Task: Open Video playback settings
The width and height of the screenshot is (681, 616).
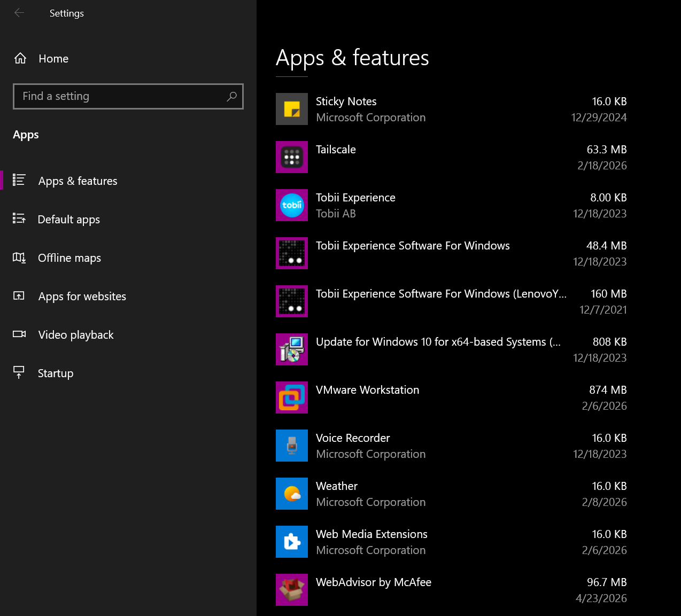Action: click(x=75, y=334)
